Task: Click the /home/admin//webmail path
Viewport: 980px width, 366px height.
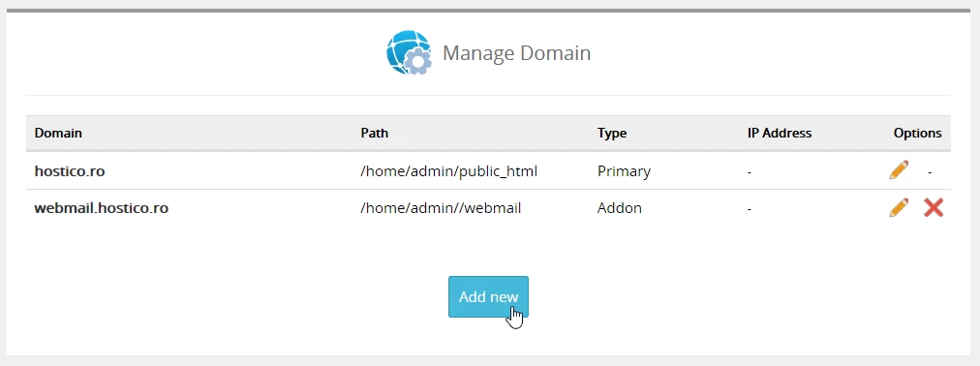Action: click(x=441, y=208)
